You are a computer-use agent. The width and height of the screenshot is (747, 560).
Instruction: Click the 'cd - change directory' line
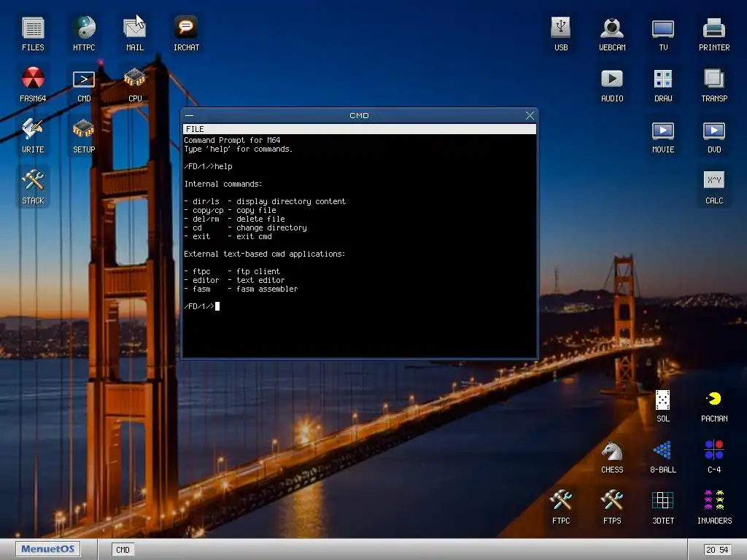(245, 227)
